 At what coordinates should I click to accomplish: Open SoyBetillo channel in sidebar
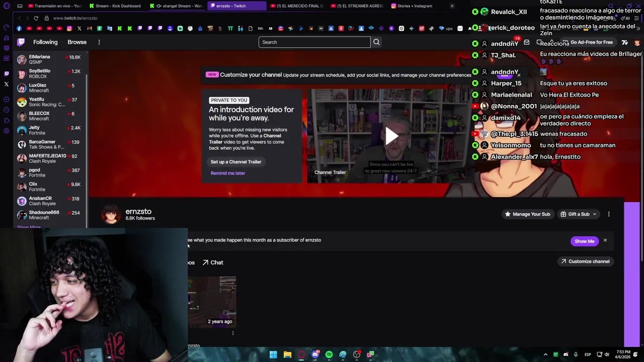click(49, 74)
